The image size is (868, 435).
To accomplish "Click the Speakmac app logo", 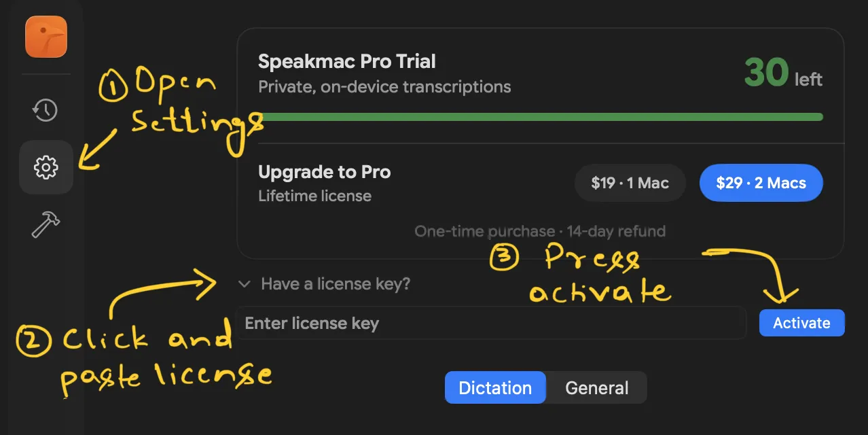I will click(x=46, y=37).
